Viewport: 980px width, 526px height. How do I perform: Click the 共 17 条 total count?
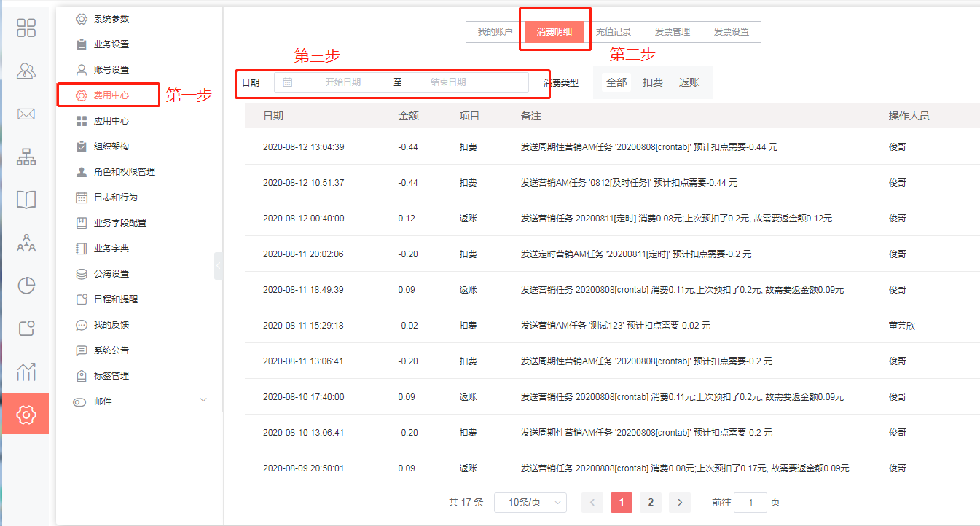point(466,503)
